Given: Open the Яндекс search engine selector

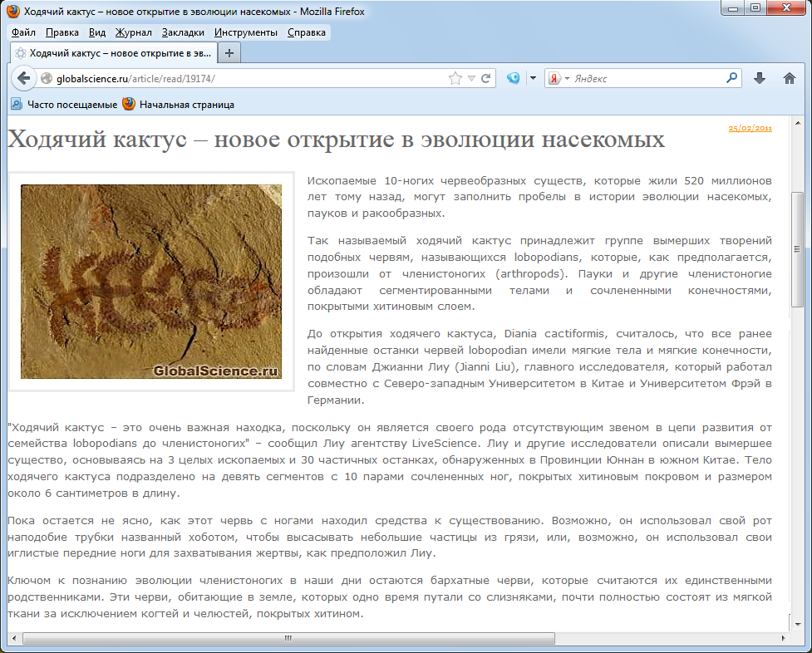Looking at the screenshot, I should pyautogui.click(x=557, y=78).
